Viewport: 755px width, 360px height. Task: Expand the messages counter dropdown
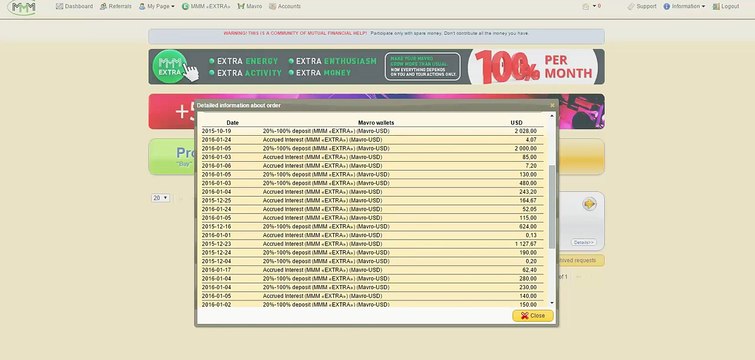(x=597, y=6)
